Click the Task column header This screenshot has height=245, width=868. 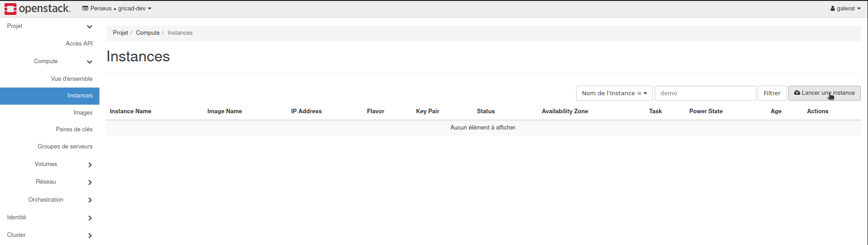[655, 111]
